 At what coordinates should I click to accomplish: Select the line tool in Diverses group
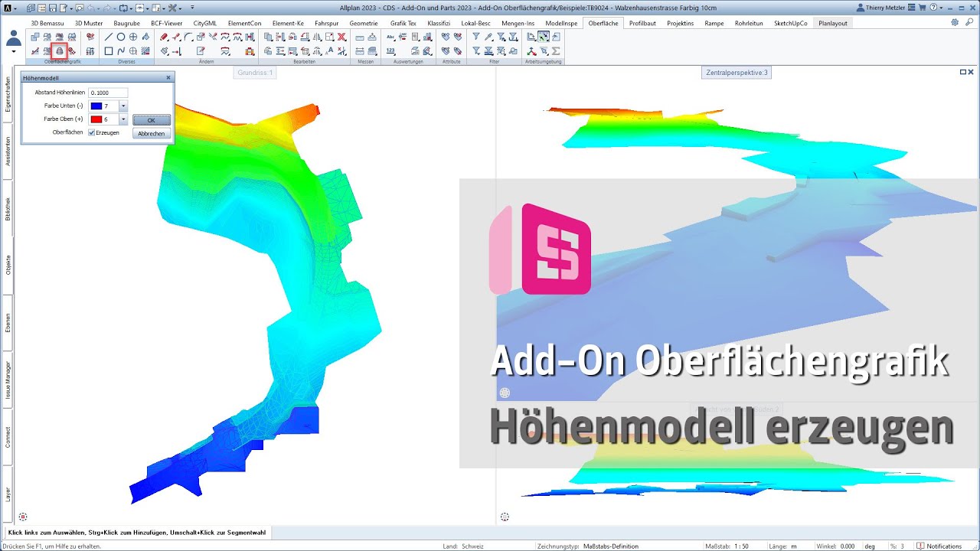(109, 37)
